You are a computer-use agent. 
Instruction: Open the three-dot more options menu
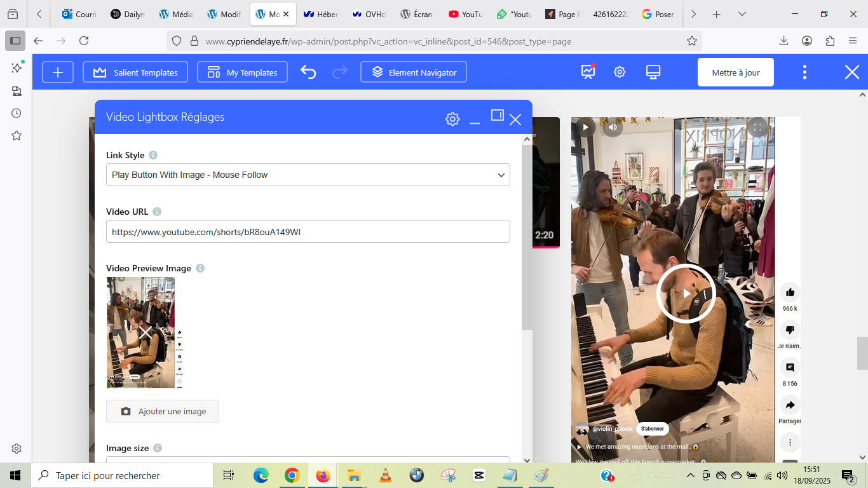point(804,72)
